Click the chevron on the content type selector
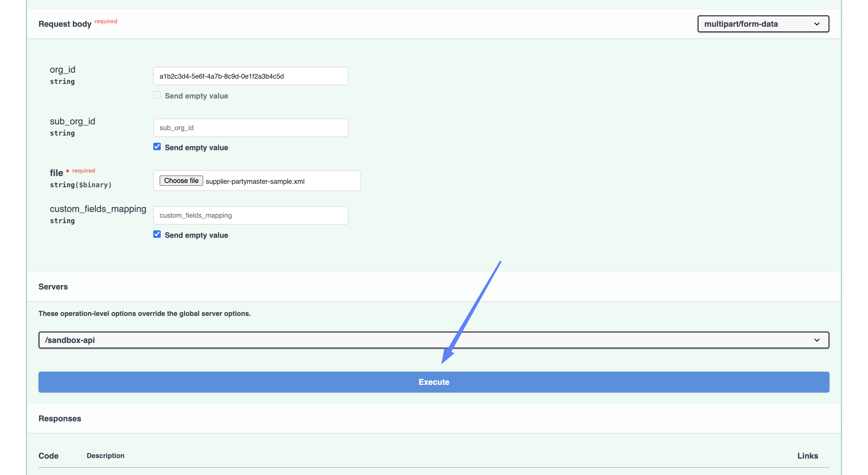The height and width of the screenshot is (475, 868). (817, 24)
